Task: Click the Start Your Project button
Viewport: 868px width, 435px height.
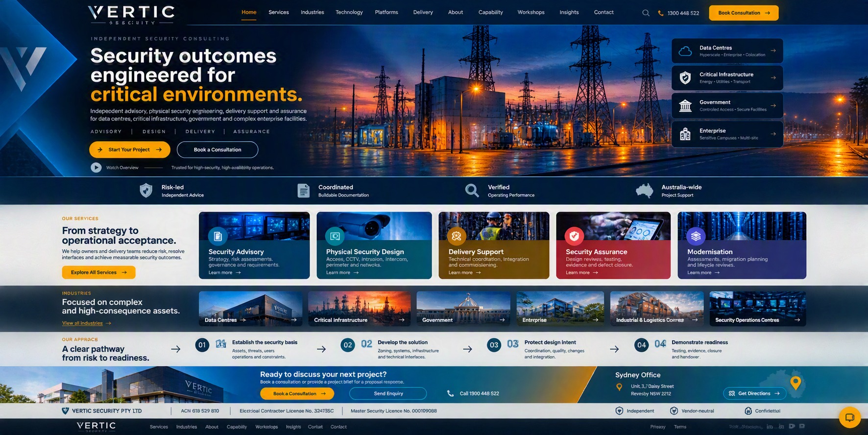Action: [130, 150]
